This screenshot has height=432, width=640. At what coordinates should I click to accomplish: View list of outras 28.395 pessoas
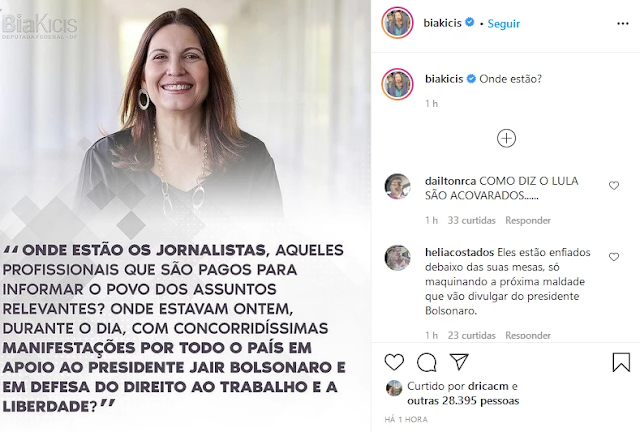coord(463,401)
